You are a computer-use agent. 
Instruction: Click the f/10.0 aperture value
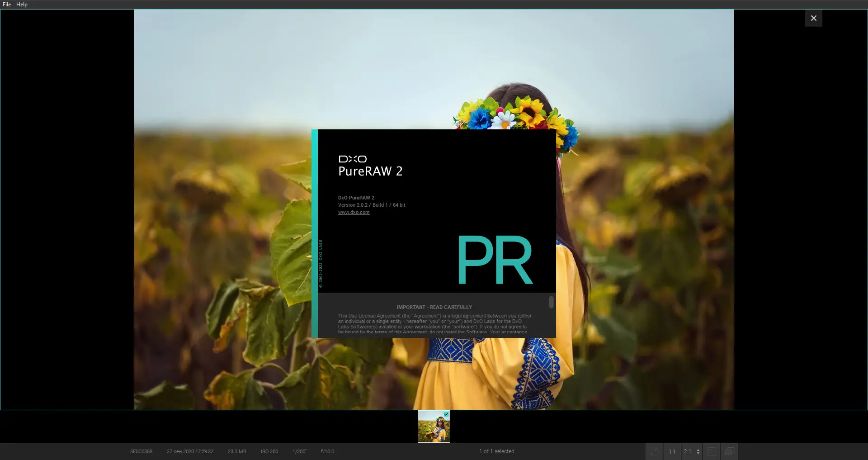tap(328, 451)
